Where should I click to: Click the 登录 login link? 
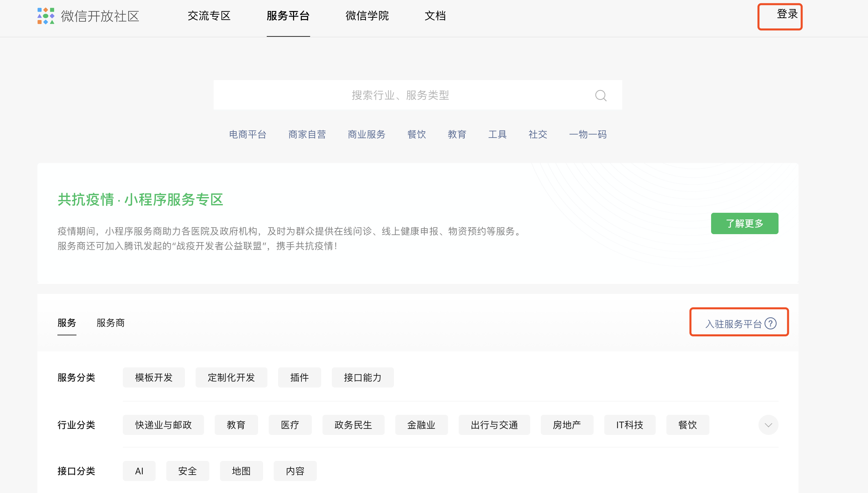click(x=787, y=14)
